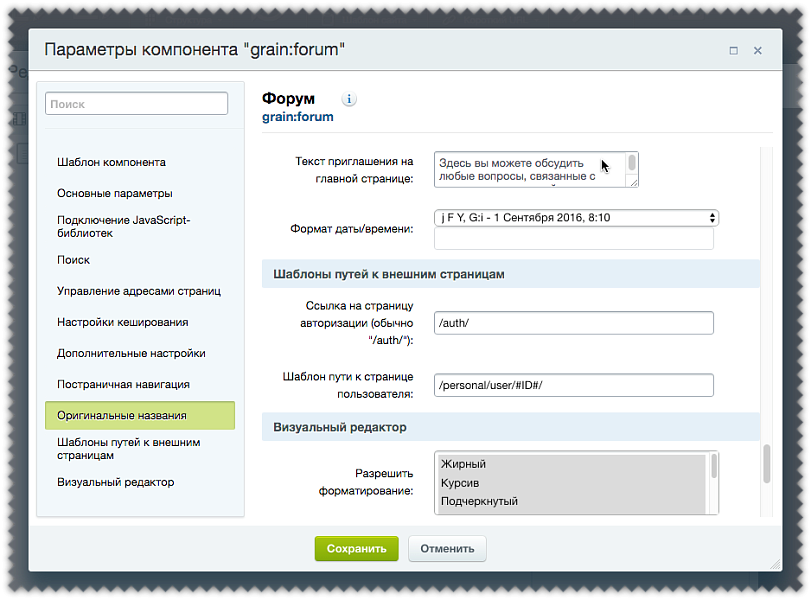Jump to Постраничная навигация settings

[123, 384]
